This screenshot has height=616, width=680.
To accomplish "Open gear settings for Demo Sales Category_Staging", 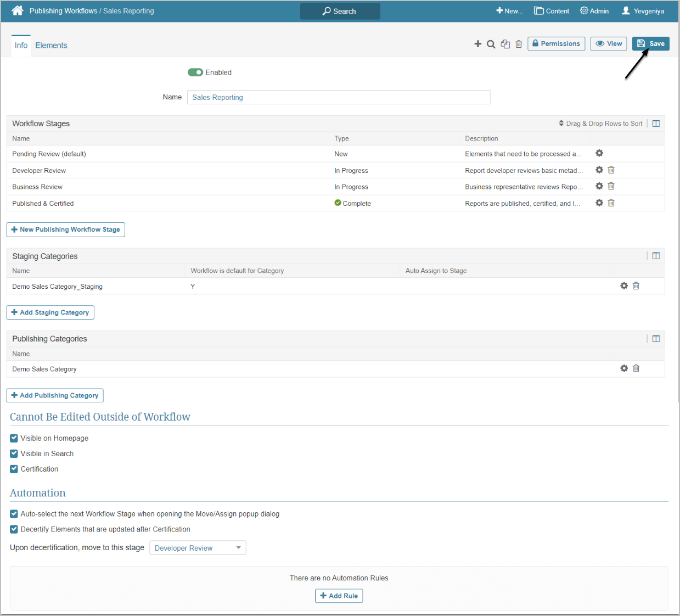I will pos(624,286).
